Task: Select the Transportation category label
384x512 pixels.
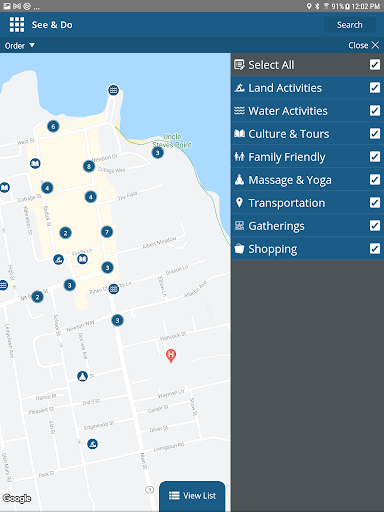Action: click(287, 203)
